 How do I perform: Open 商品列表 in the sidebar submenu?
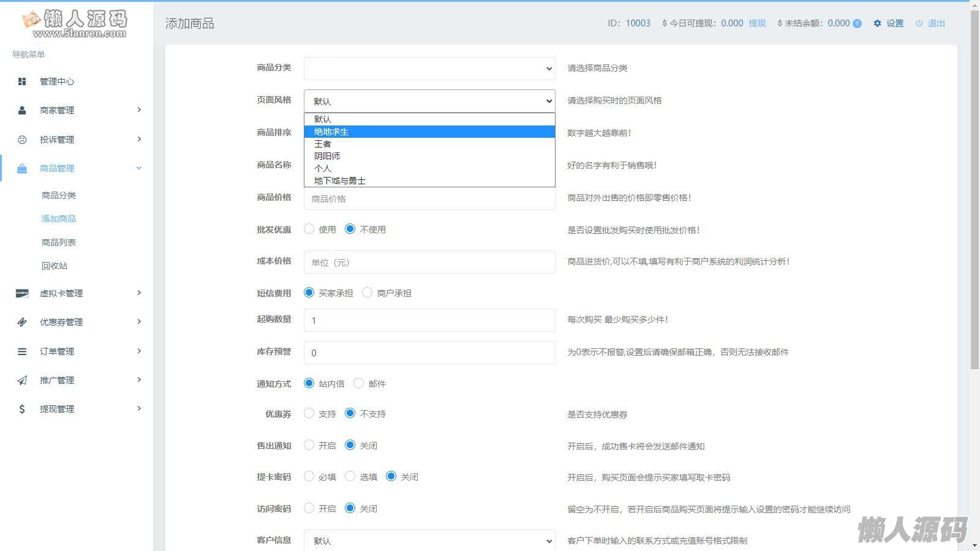[x=59, y=242]
